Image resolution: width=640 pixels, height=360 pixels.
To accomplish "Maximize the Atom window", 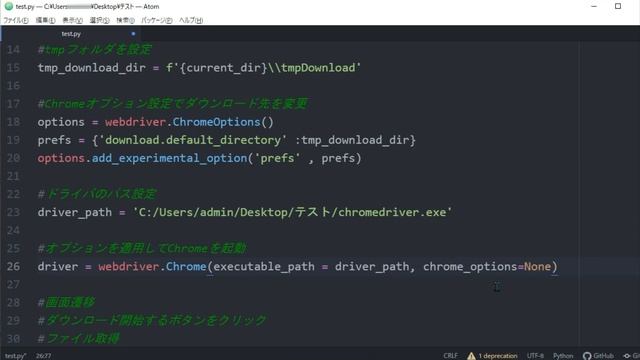I will point(618,6).
